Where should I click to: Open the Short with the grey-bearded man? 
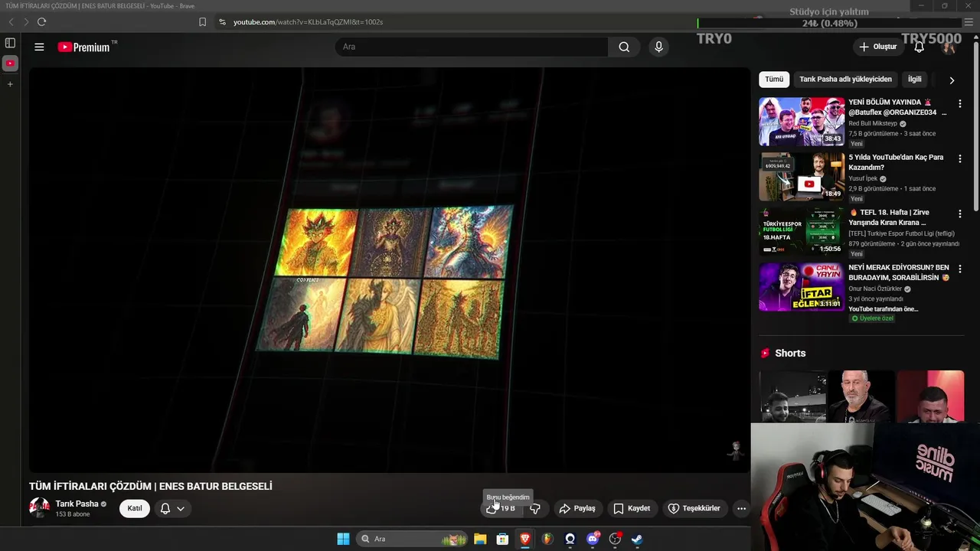861,396
